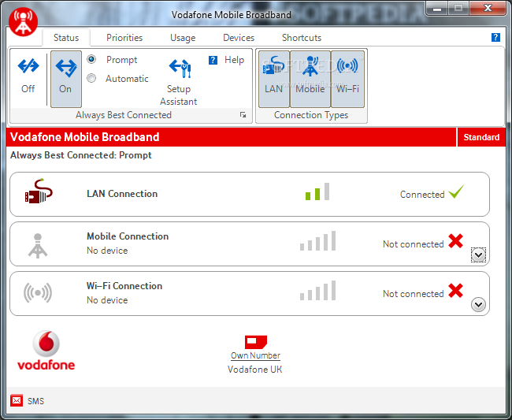Click the red X on Mobile Connection
Image resolution: width=512 pixels, height=420 pixels.
(455, 241)
